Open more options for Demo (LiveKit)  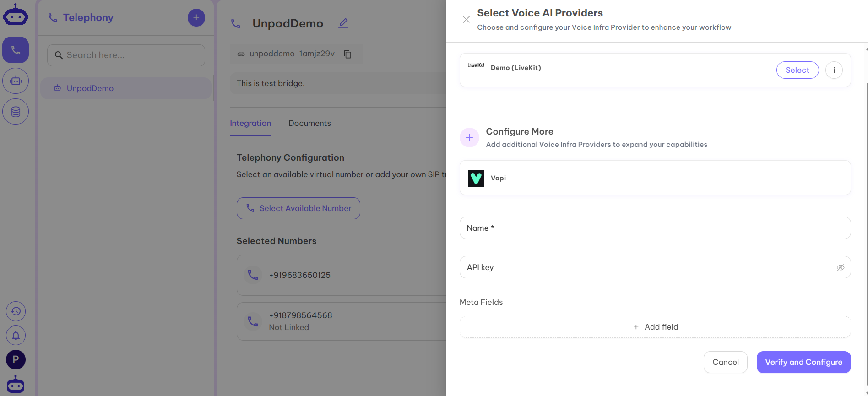[x=834, y=70]
